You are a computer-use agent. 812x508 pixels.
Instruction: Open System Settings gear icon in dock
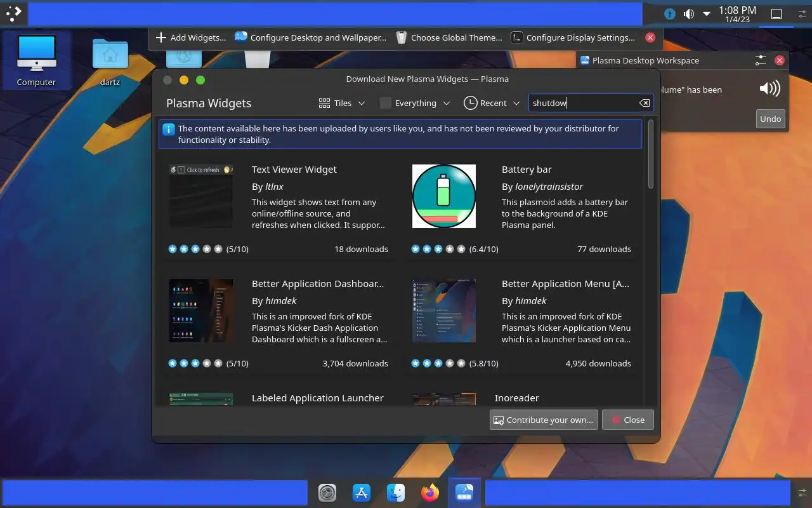point(327,493)
